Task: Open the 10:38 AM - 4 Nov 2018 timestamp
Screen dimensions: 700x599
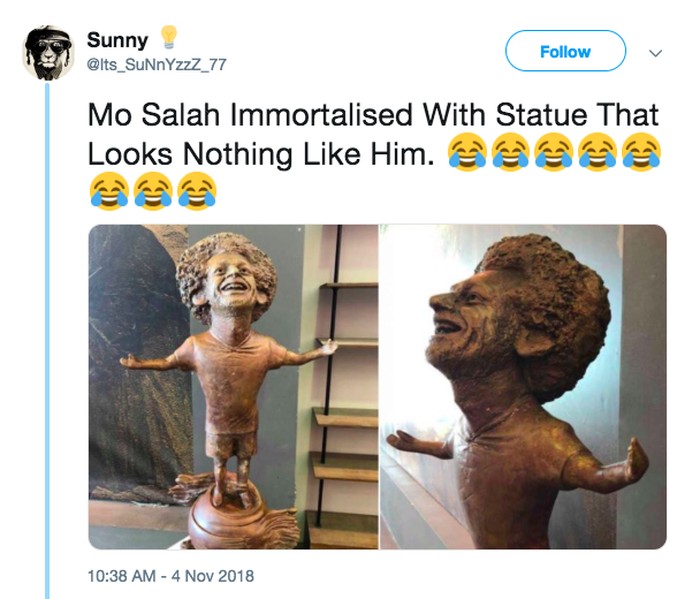Action: coord(171,575)
